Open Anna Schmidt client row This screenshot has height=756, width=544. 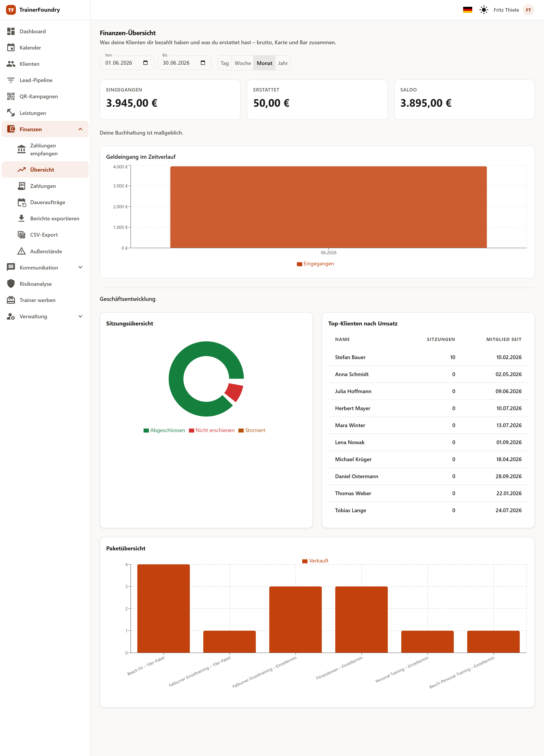tap(428, 374)
